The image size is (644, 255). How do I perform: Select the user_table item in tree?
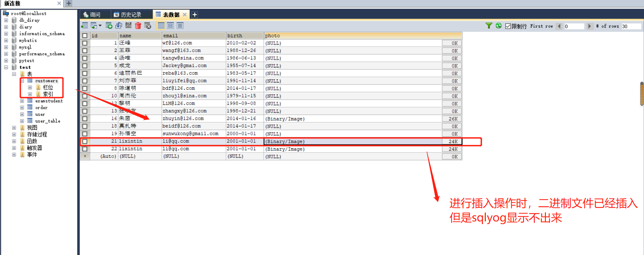(48, 121)
